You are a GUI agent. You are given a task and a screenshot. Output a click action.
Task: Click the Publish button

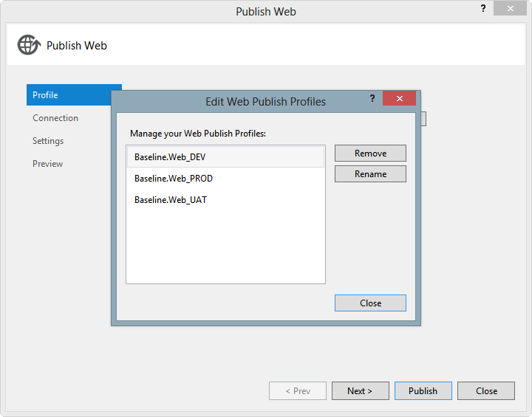tap(423, 391)
